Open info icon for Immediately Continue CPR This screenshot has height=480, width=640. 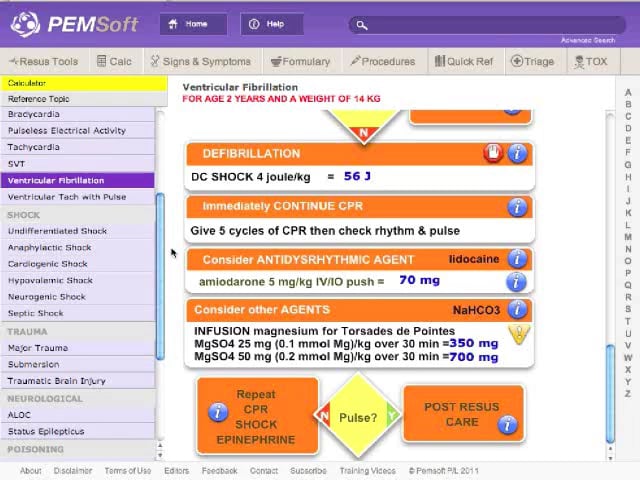point(517,207)
